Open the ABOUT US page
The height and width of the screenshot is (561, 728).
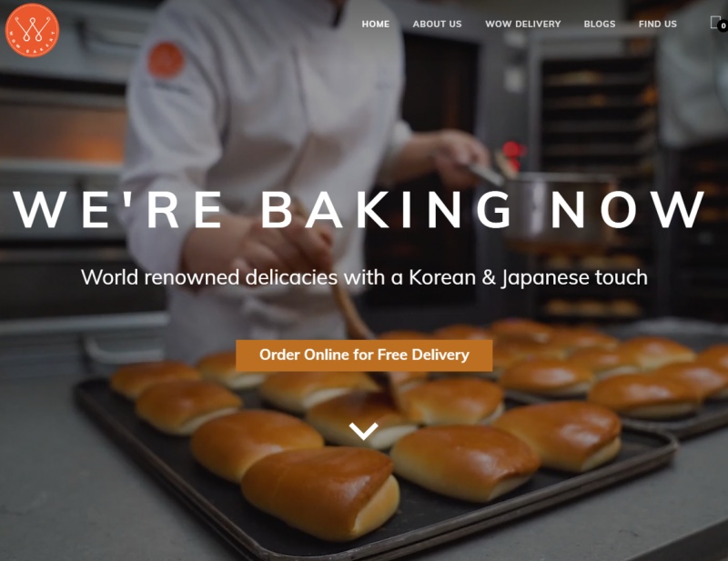(437, 24)
